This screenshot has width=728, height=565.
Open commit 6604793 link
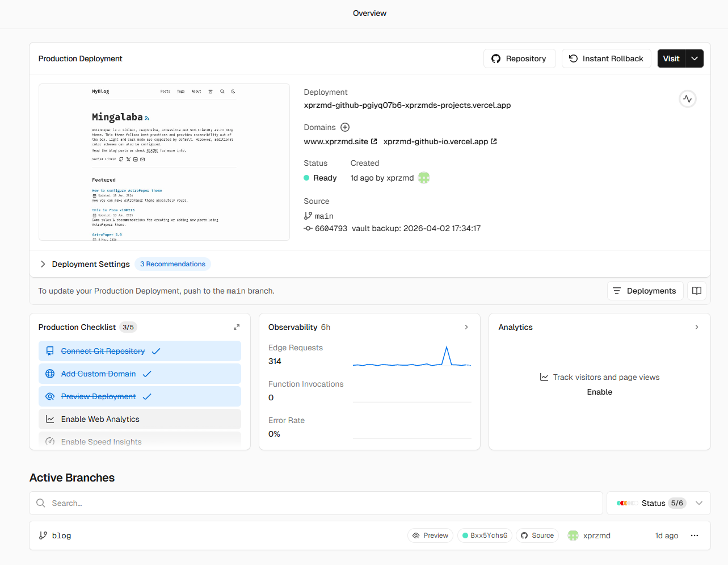[x=326, y=228]
